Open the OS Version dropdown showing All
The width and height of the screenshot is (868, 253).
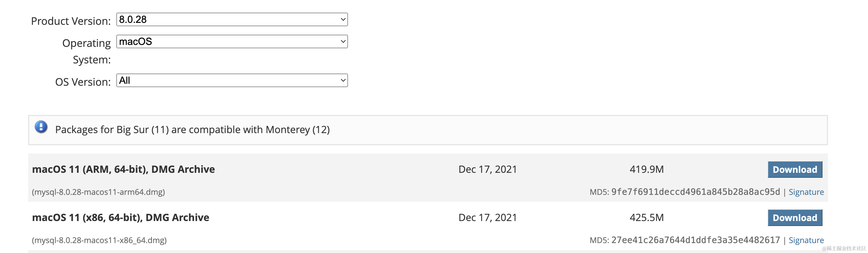[x=232, y=80]
